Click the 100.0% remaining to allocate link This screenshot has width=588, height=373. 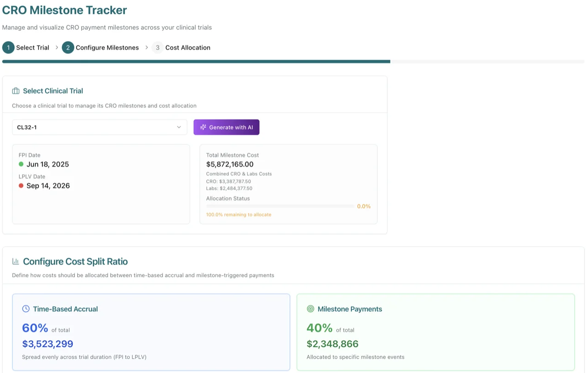[x=238, y=214]
